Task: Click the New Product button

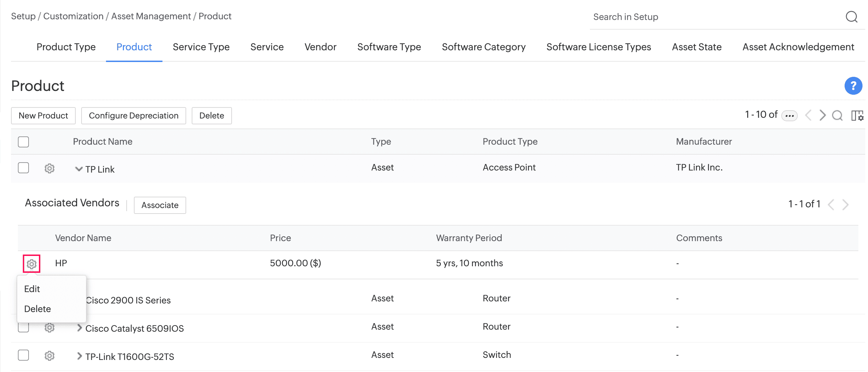Action: [x=43, y=116]
